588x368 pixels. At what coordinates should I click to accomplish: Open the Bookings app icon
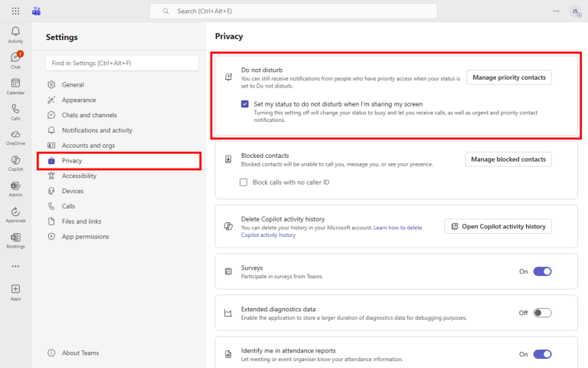point(15,240)
